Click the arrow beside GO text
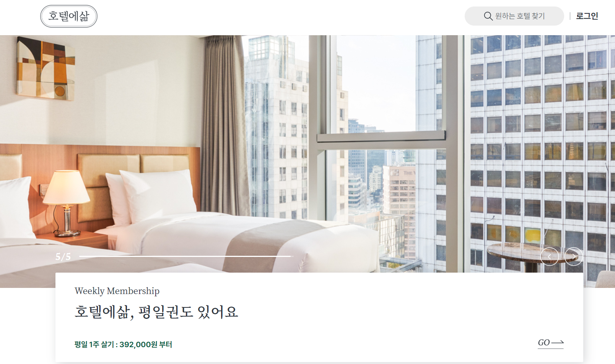The height and width of the screenshot is (364, 615). (x=558, y=342)
